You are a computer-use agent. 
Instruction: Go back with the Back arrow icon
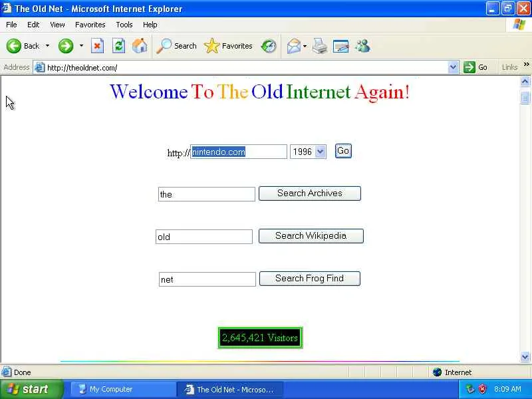pos(14,46)
